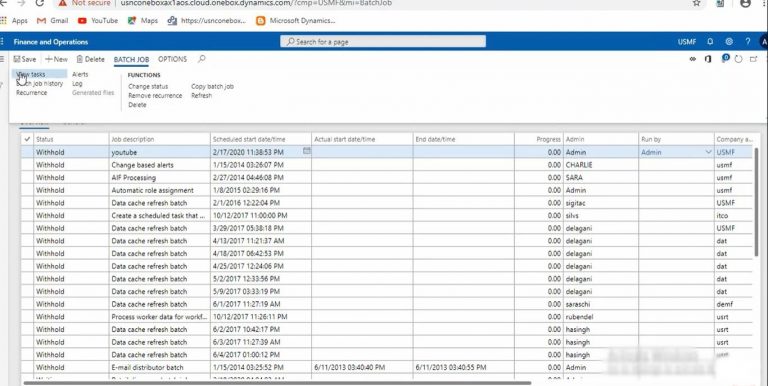Select the Change based alerts row checkbox
The image size is (768, 386).
click(x=27, y=165)
